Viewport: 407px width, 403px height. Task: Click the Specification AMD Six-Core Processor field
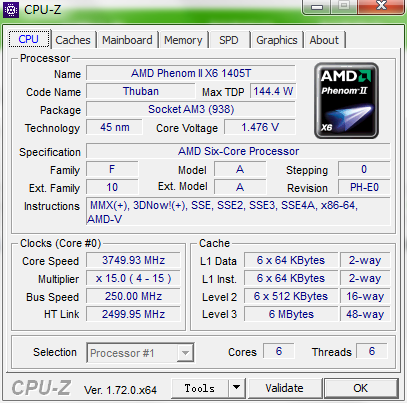click(238, 151)
